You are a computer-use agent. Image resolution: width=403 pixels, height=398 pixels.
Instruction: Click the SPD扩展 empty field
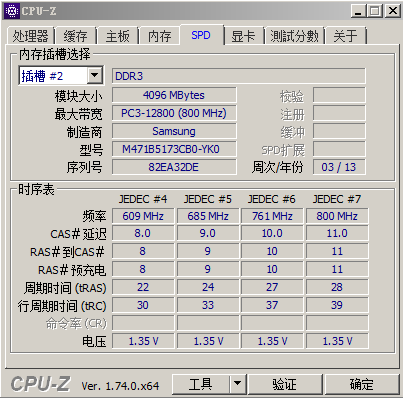[339, 149]
